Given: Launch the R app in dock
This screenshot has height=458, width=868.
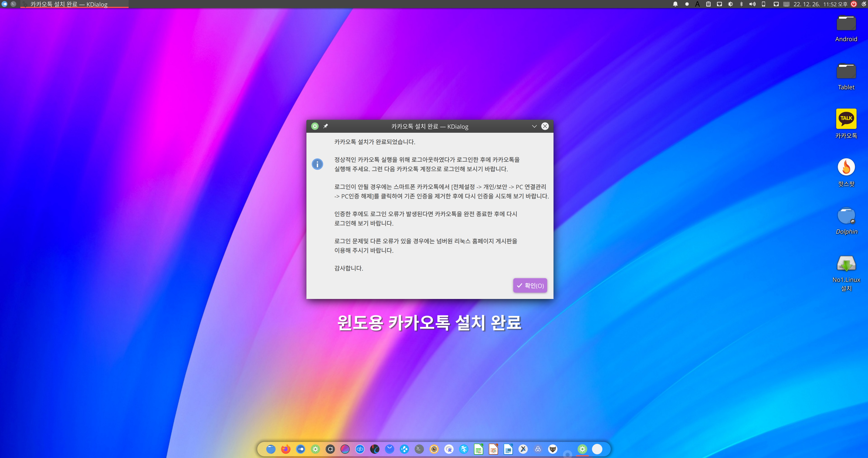Looking at the screenshot, I should click(x=449, y=449).
